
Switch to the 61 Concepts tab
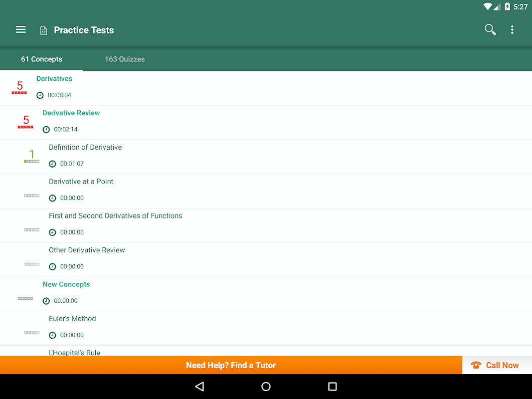(41, 59)
